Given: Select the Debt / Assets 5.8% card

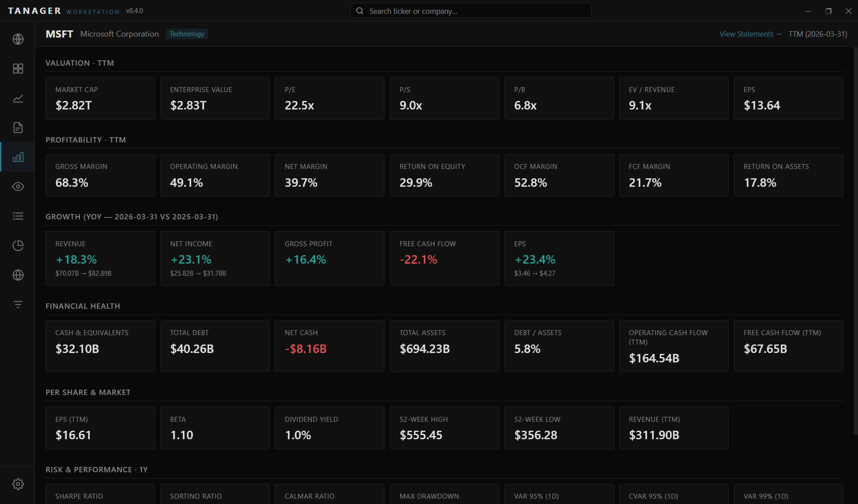Looking at the screenshot, I should [559, 346].
